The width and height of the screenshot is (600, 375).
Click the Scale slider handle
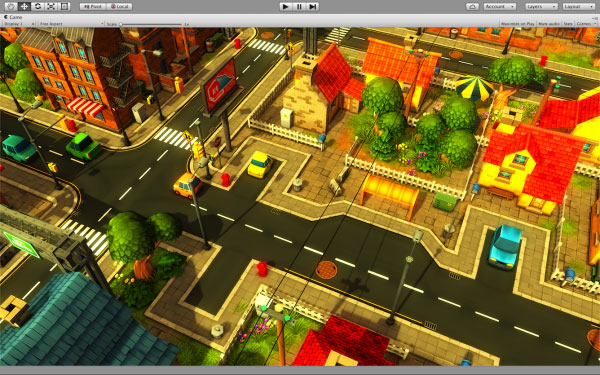(x=121, y=24)
